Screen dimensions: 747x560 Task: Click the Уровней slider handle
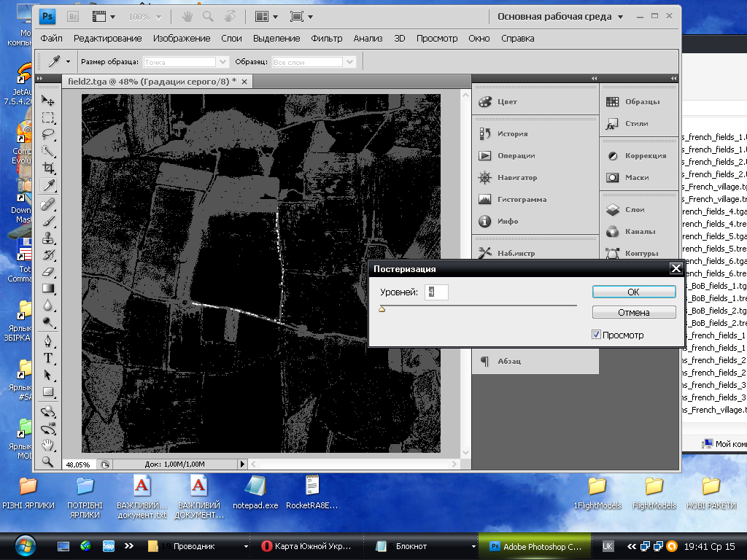click(x=382, y=309)
